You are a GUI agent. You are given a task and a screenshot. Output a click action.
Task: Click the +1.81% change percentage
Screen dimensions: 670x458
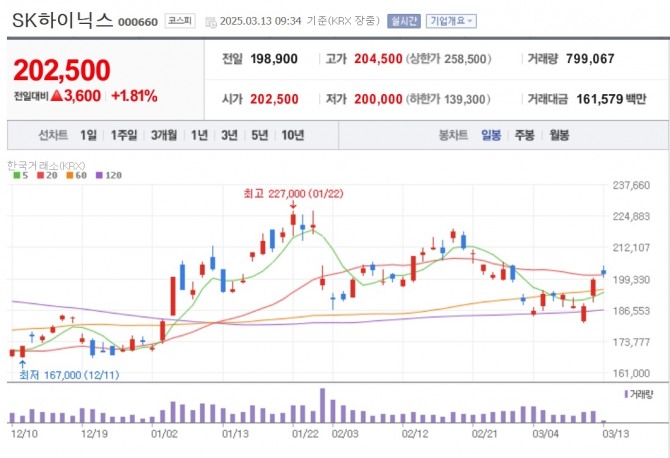[134, 96]
